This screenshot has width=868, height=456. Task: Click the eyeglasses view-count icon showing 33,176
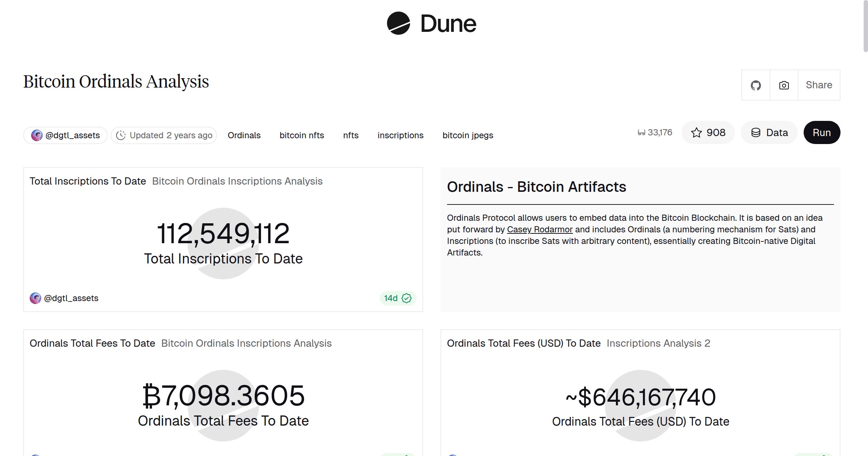(642, 132)
